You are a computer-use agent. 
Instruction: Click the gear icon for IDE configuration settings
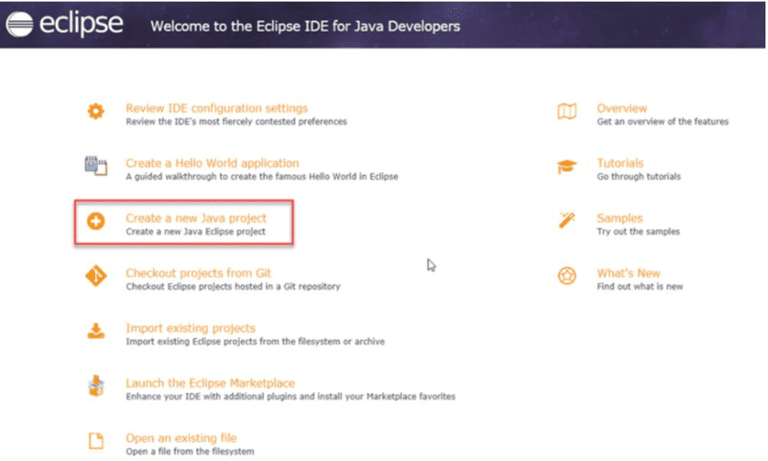96,111
